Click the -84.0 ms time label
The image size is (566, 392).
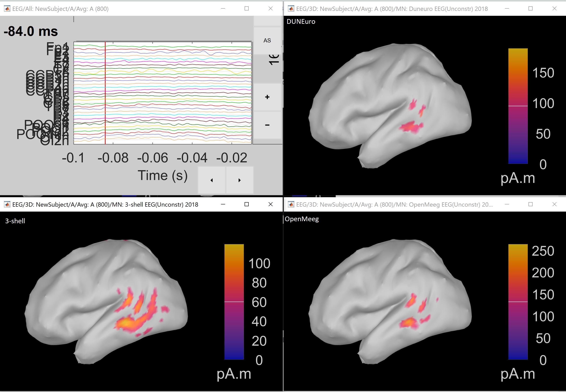31,31
